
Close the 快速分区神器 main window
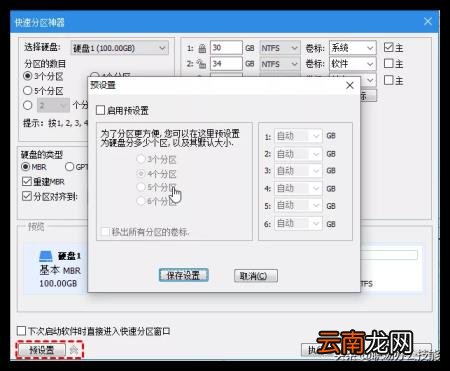click(428, 22)
